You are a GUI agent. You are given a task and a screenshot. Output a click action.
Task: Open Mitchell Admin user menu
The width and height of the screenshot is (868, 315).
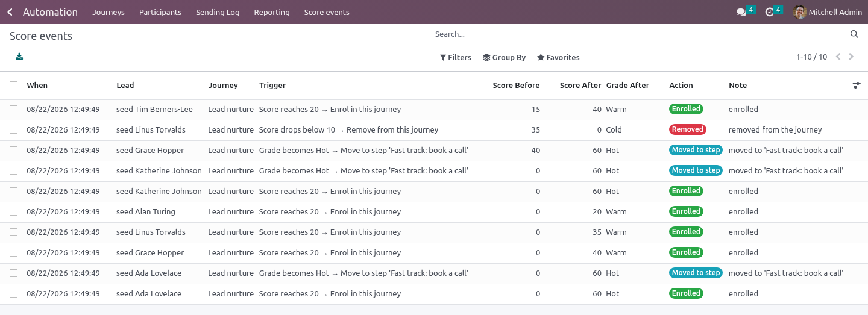click(x=828, y=12)
